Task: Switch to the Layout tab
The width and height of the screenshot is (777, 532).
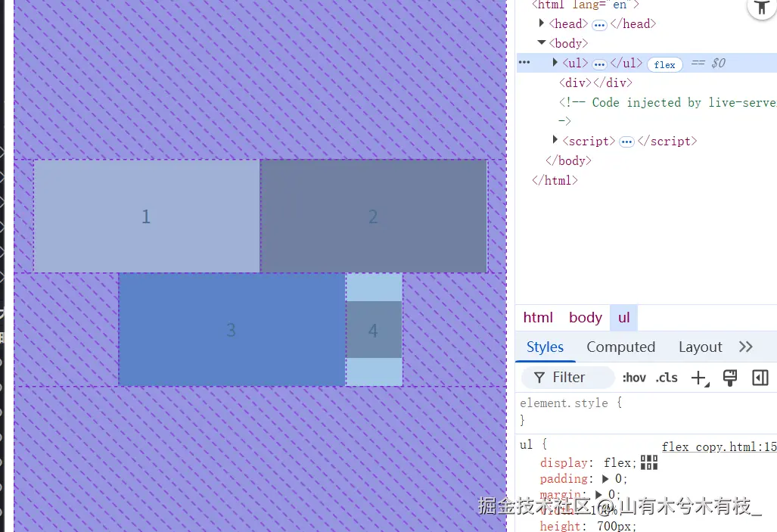Action: pyautogui.click(x=700, y=347)
